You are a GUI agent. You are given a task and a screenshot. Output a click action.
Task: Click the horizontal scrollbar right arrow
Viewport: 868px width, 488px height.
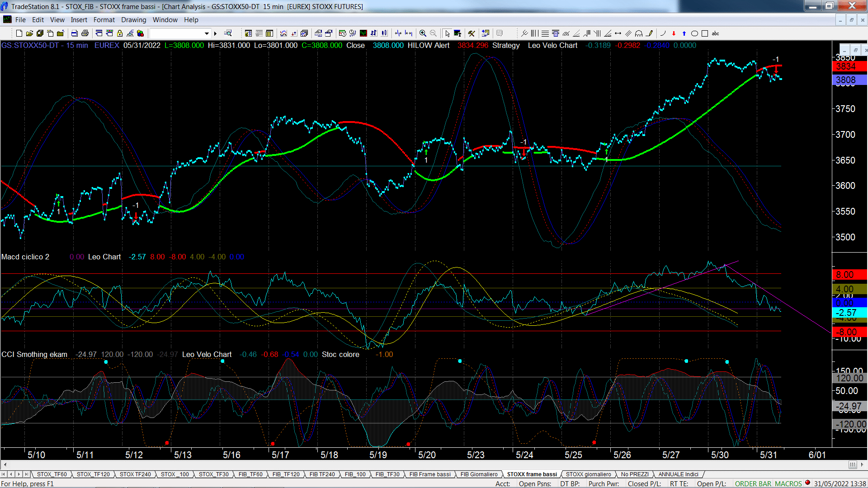[x=863, y=465]
